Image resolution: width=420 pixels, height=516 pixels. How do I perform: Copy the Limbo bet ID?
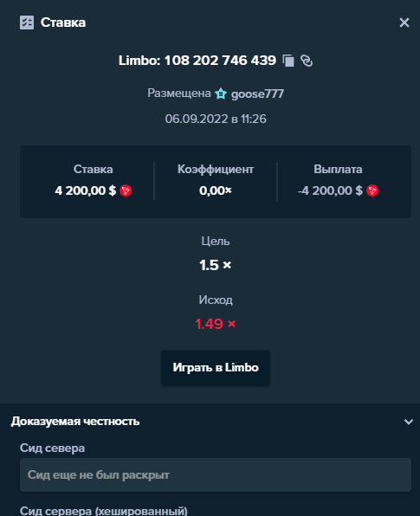pyautogui.click(x=288, y=61)
